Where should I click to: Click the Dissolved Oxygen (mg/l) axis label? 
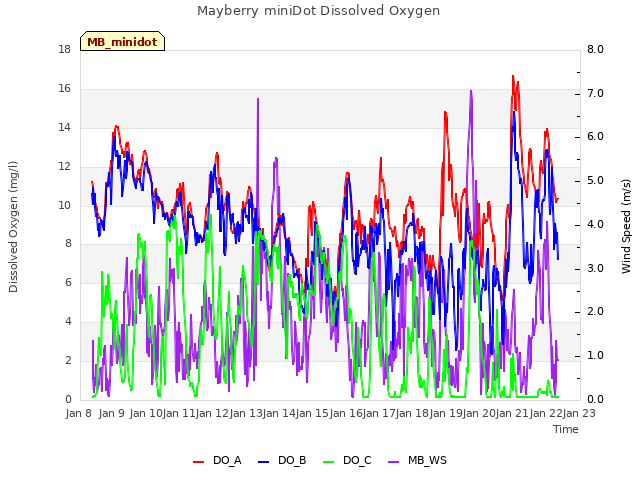pyautogui.click(x=13, y=227)
